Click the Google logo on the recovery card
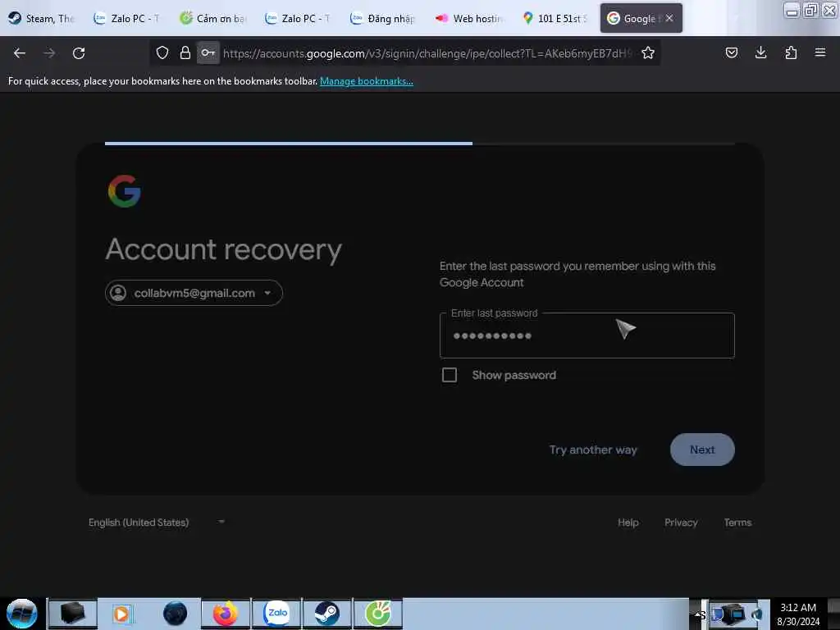The height and width of the screenshot is (630, 840). (x=125, y=191)
